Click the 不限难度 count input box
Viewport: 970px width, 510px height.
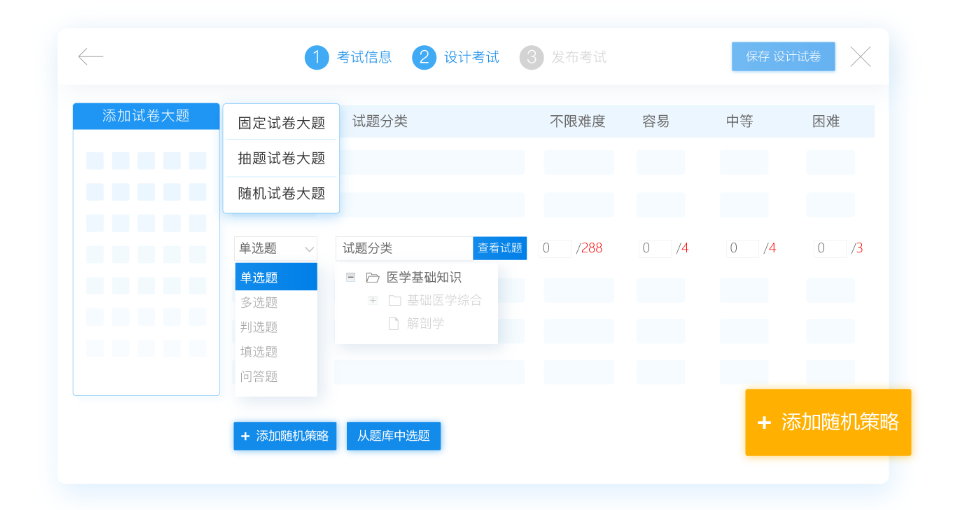[555, 248]
